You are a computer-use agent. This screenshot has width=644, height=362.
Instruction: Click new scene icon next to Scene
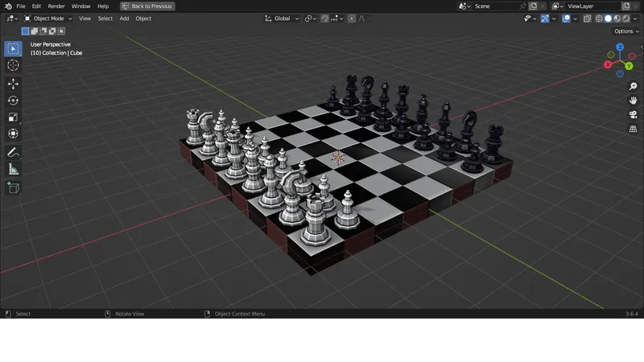coord(533,6)
